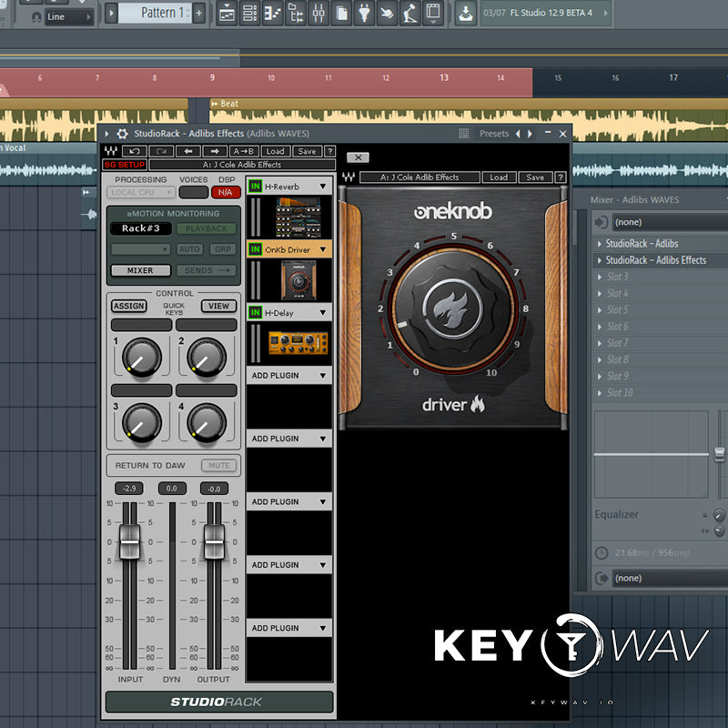
Task: Open the browser icon in FL toolbar
Action: click(x=295, y=13)
